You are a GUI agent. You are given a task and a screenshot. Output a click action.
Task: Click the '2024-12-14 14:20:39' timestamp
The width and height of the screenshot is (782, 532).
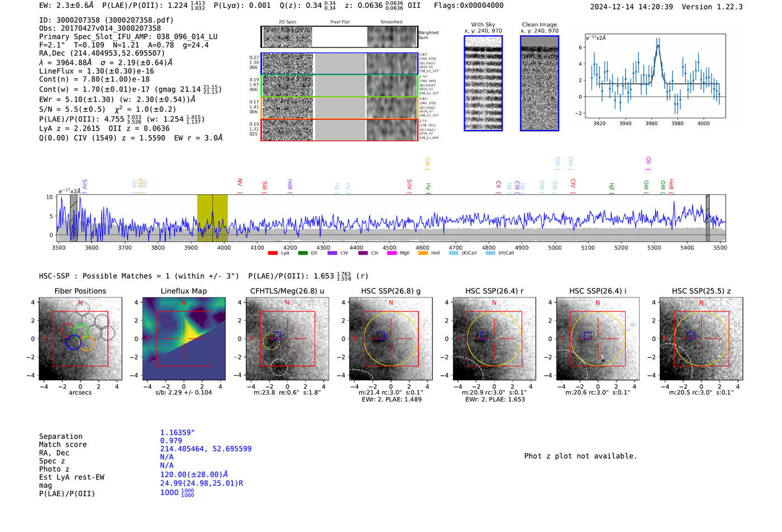click(632, 7)
